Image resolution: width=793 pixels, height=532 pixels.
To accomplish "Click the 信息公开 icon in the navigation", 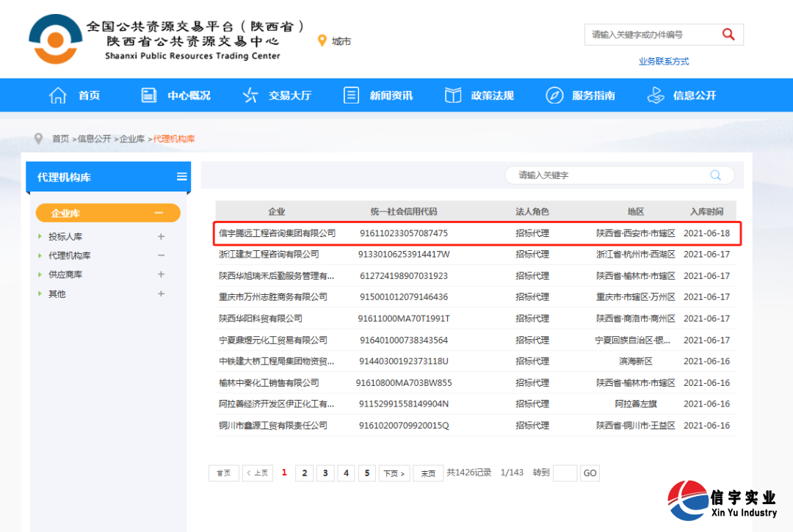I will (x=656, y=95).
